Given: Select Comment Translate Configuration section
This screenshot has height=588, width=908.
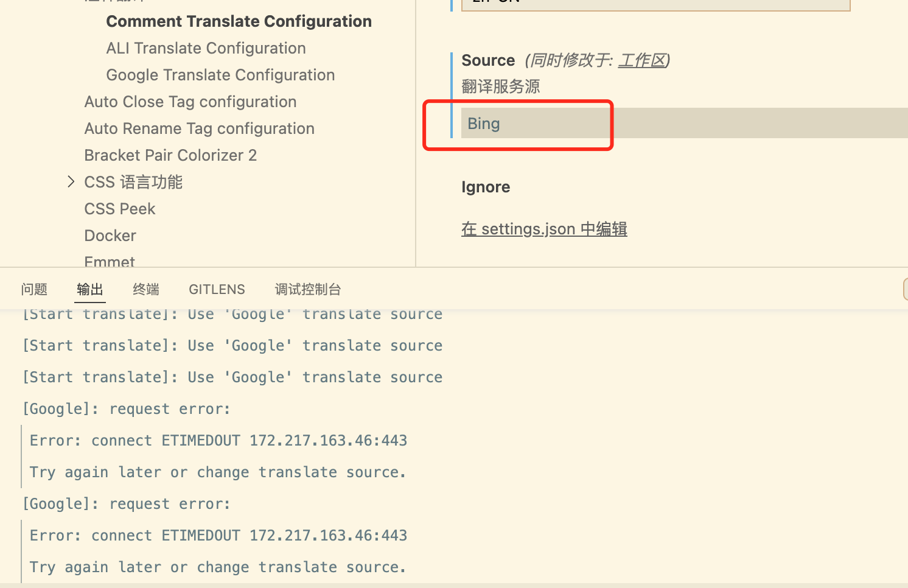Looking at the screenshot, I should (239, 21).
